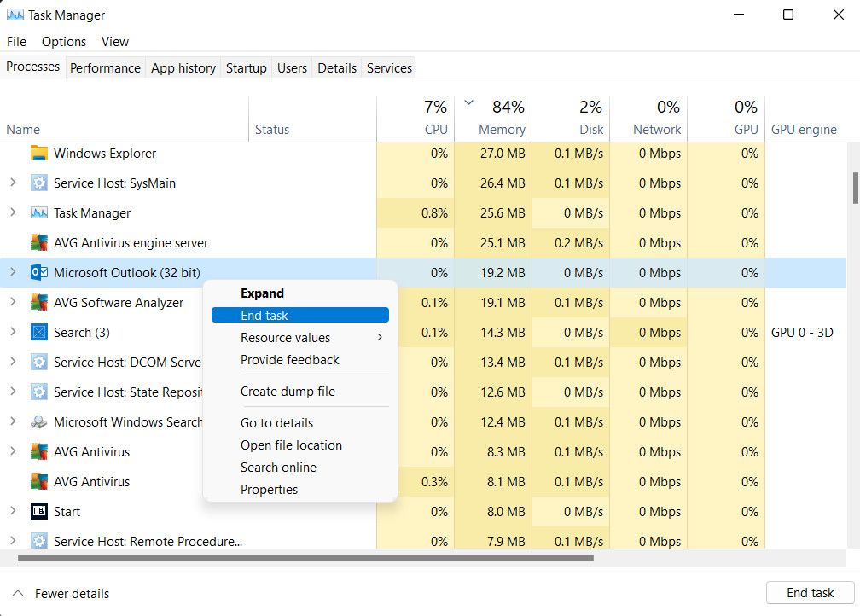Click the Microsoft Windows Search icon
Viewport: 860px width, 616px height.
click(x=41, y=421)
